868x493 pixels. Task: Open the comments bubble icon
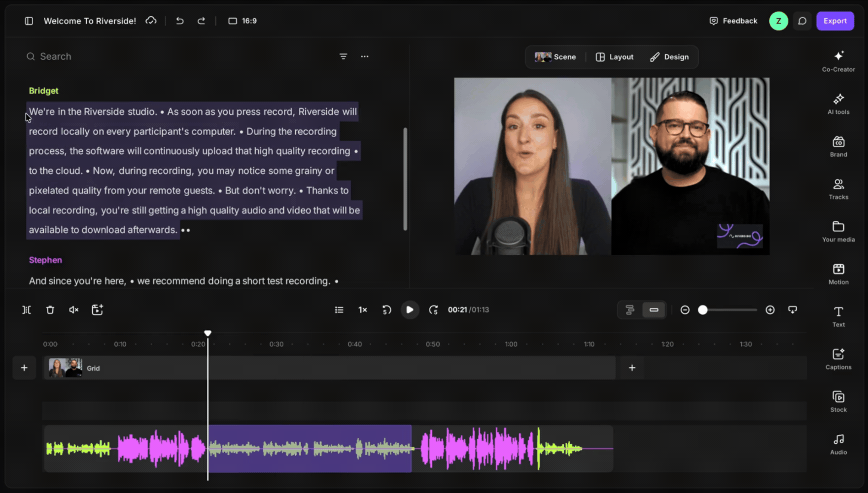(802, 21)
